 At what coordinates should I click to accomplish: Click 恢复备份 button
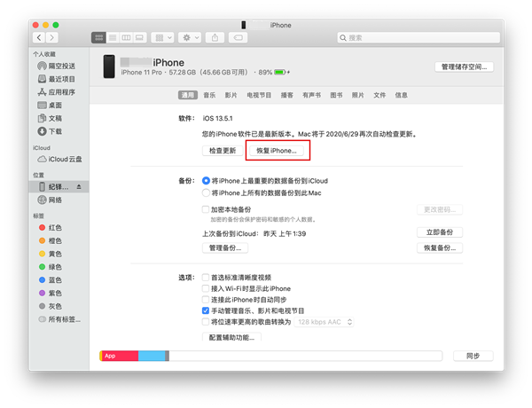tap(440, 247)
